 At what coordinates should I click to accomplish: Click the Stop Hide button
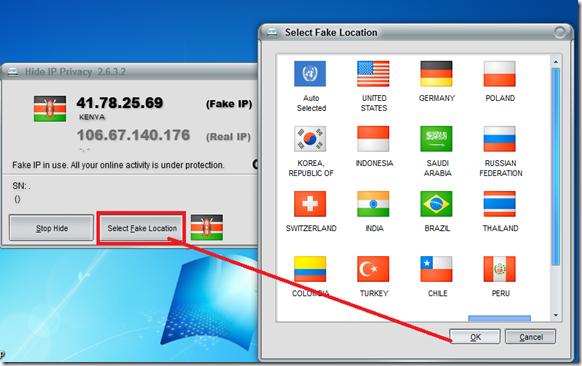click(x=52, y=228)
